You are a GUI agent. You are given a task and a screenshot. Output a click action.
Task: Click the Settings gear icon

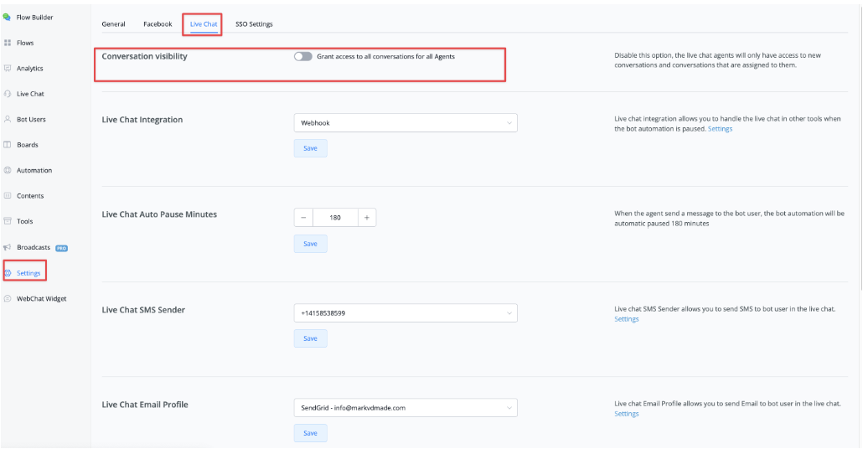8,273
